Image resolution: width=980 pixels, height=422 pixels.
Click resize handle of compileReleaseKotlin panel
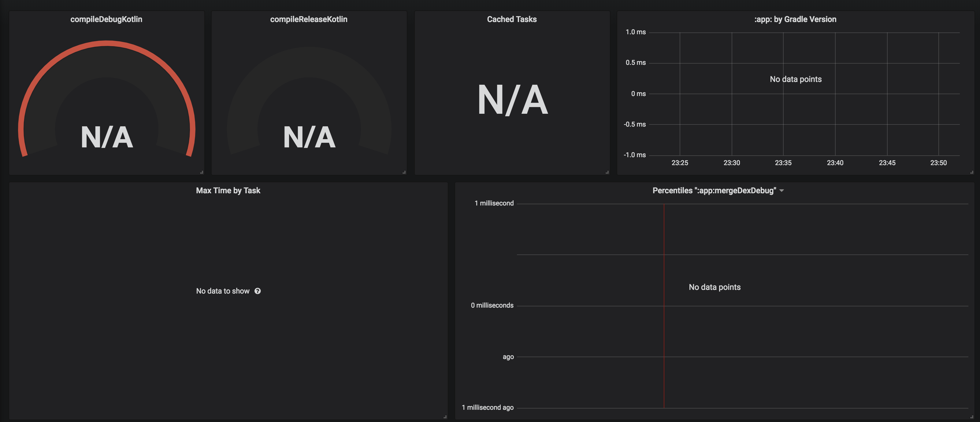pos(404,172)
